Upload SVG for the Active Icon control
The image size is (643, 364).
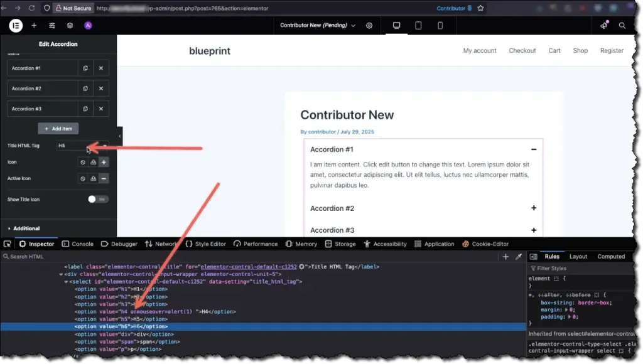[x=94, y=179]
